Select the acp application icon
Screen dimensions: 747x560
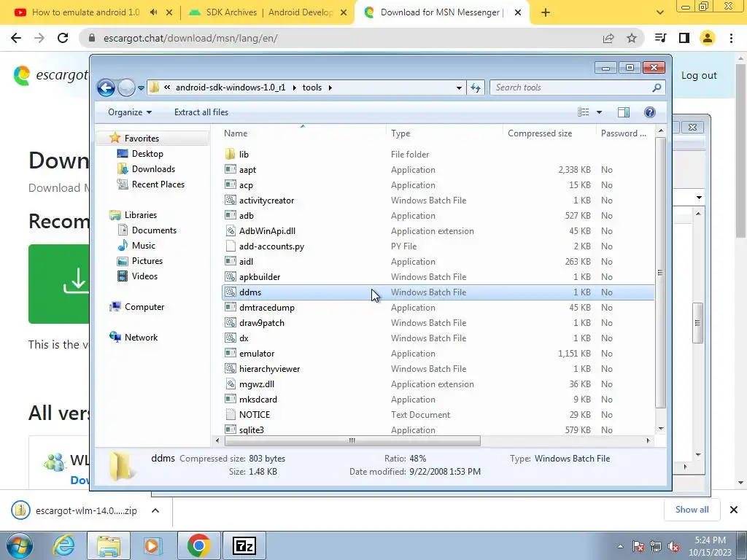[230, 184]
